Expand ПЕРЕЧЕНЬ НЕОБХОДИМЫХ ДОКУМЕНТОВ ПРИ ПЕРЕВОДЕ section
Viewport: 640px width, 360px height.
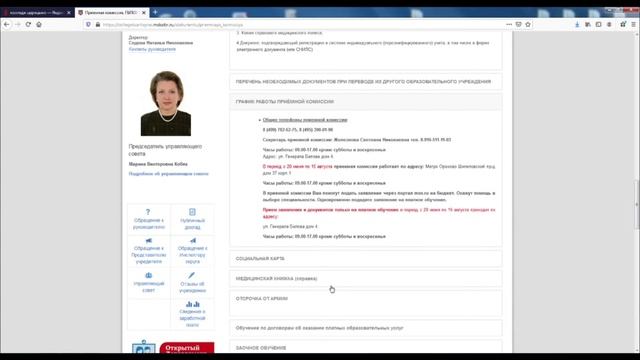point(366,82)
